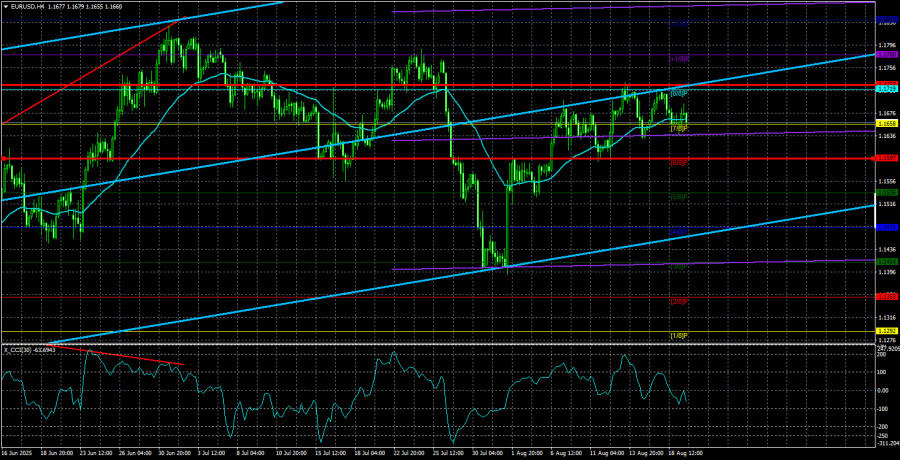The width and height of the screenshot is (900, 460).
Task: Click the EURUSD,H4 chart title text
Action: (x=27, y=6)
